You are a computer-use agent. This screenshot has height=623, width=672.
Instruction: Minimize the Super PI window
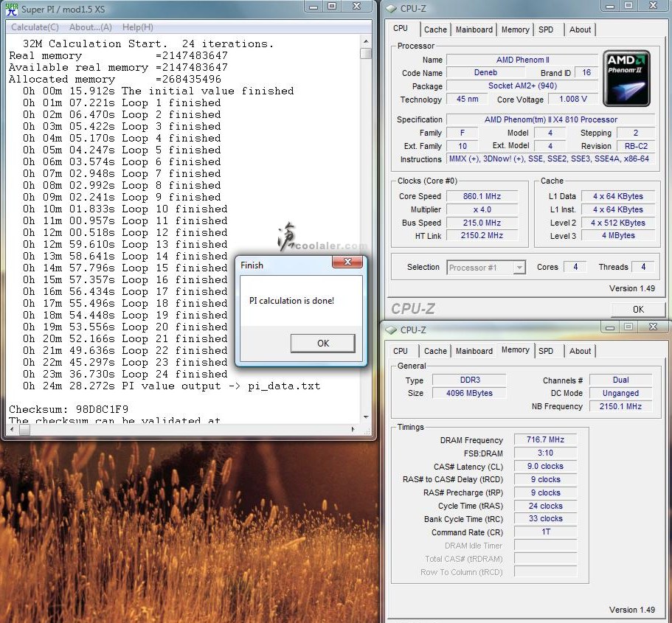click(x=314, y=7)
